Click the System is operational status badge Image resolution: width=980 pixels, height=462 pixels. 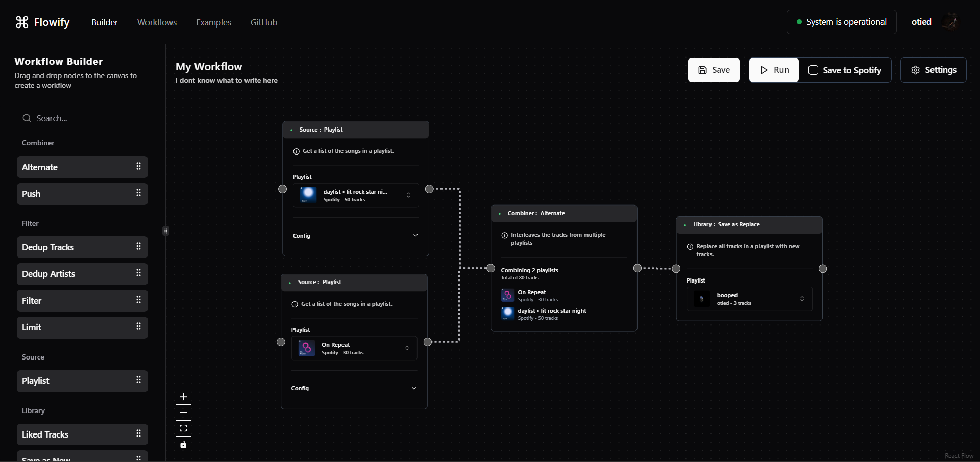tap(841, 22)
